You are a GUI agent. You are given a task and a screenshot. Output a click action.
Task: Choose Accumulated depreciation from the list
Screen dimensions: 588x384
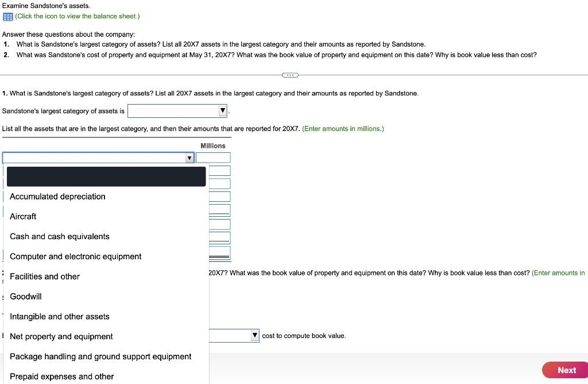106,197
